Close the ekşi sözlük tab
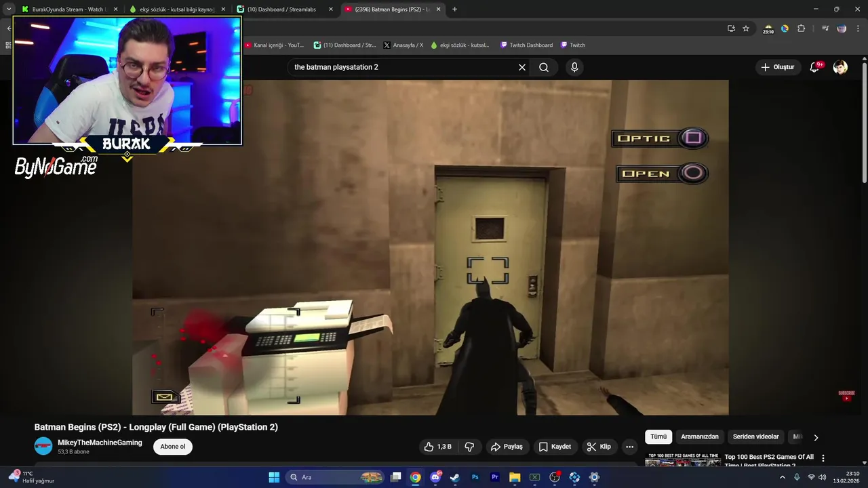The width and height of the screenshot is (868, 488). tap(223, 9)
